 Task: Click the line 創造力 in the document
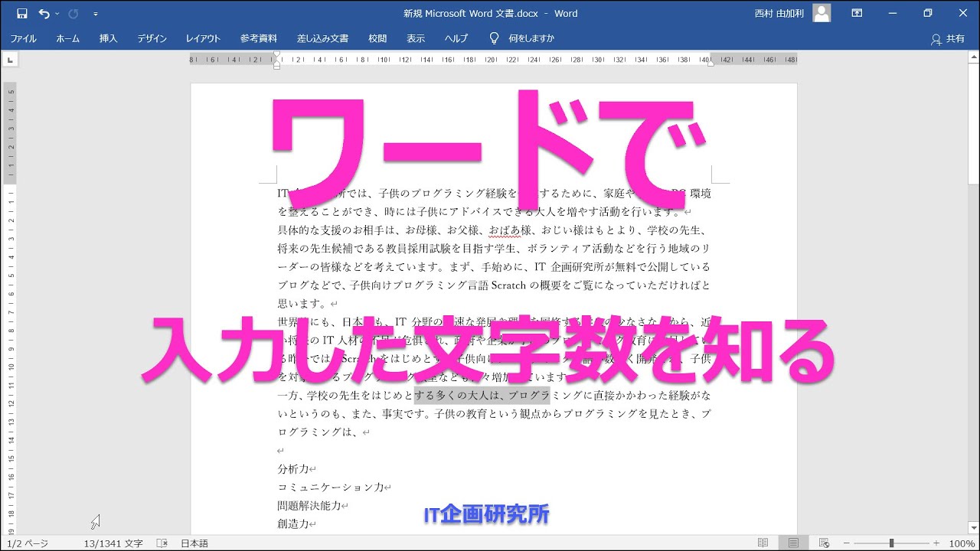click(x=293, y=524)
